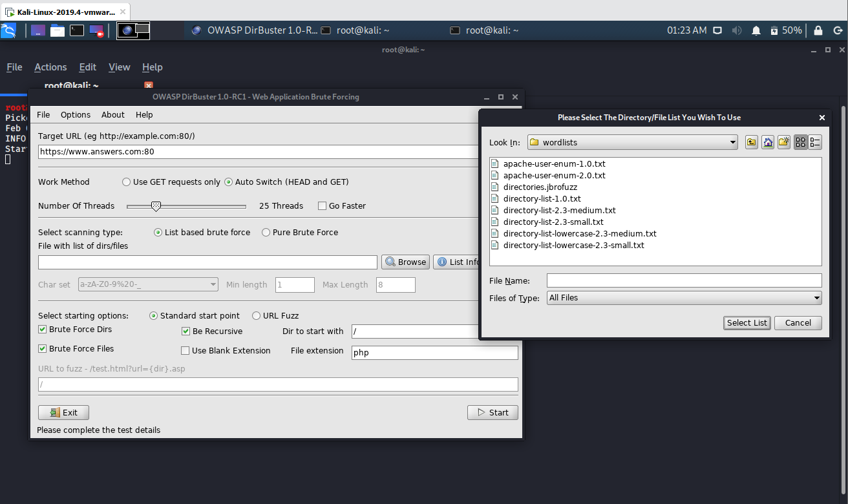Create a new folder in file dialog

point(784,142)
